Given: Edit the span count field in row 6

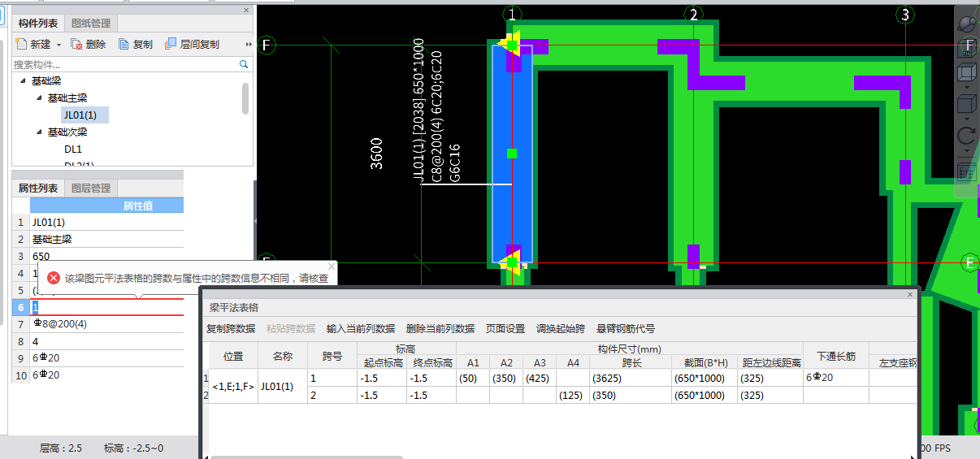Looking at the screenshot, I should (x=106, y=307).
